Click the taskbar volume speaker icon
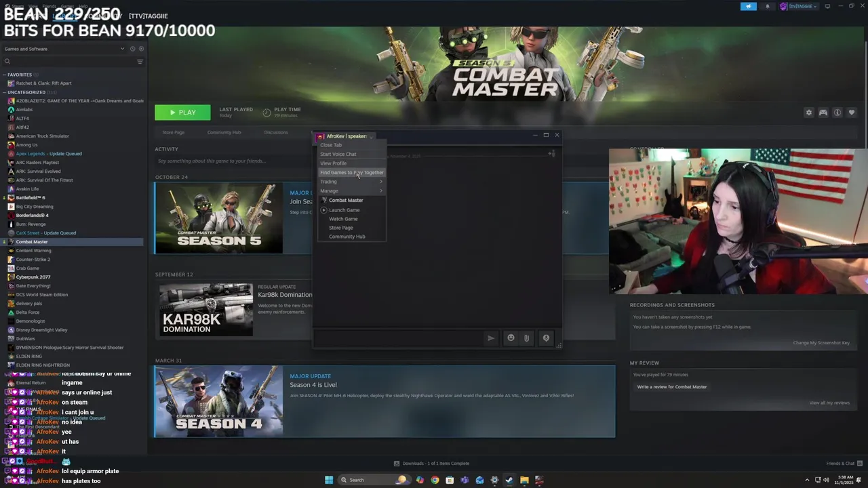 pos(826,480)
